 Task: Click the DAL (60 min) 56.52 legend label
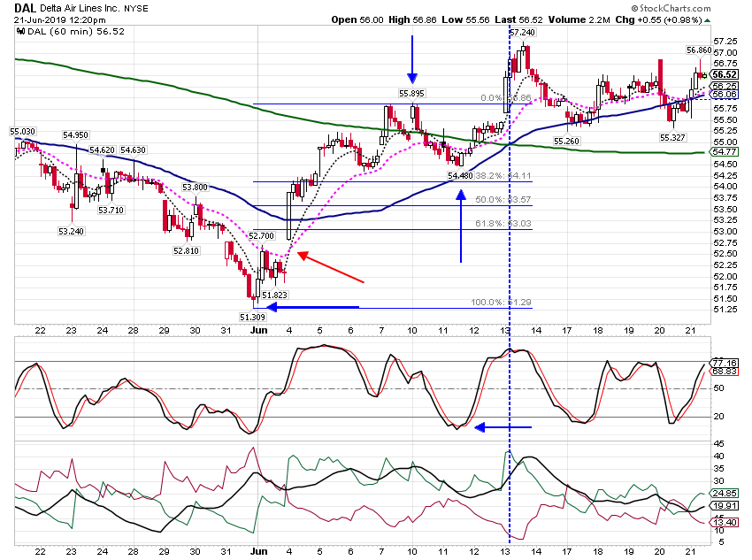pos(76,32)
